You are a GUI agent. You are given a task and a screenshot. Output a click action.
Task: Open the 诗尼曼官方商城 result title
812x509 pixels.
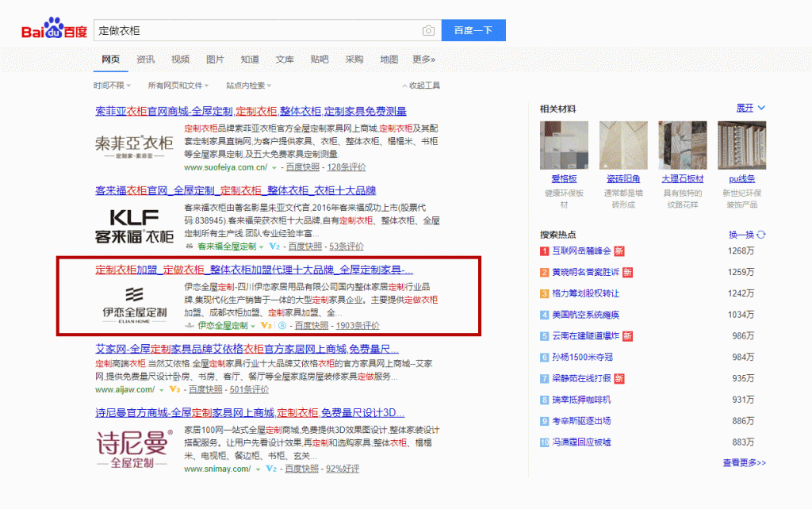[250, 413]
